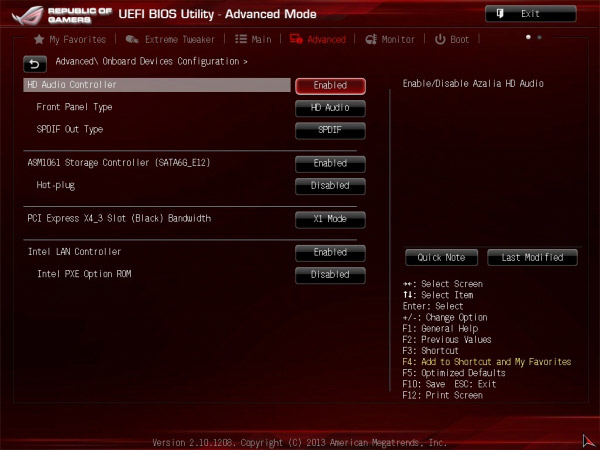Select the Front Panel Type label

[x=74, y=107]
